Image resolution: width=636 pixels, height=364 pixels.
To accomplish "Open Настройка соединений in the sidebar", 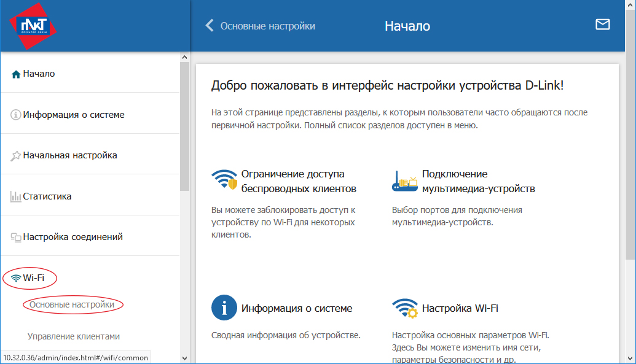I will point(73,237).
